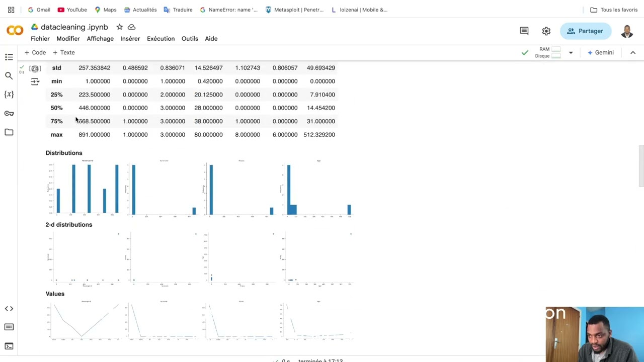This screenshot has width=644, height=362.
Task: Open the Outils menu
Action: pos(190,39)
